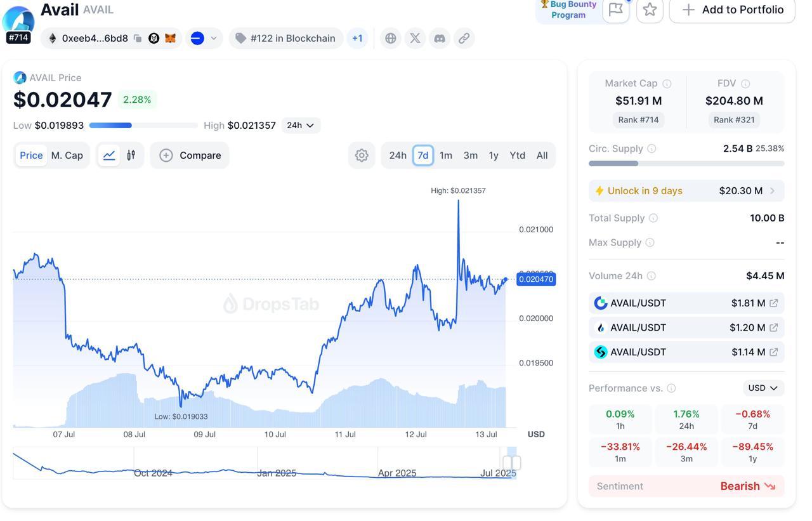Click the Low/High price range bar
Image resolution: width=812 pixels, height=521 pixels.
coord(143,126)
